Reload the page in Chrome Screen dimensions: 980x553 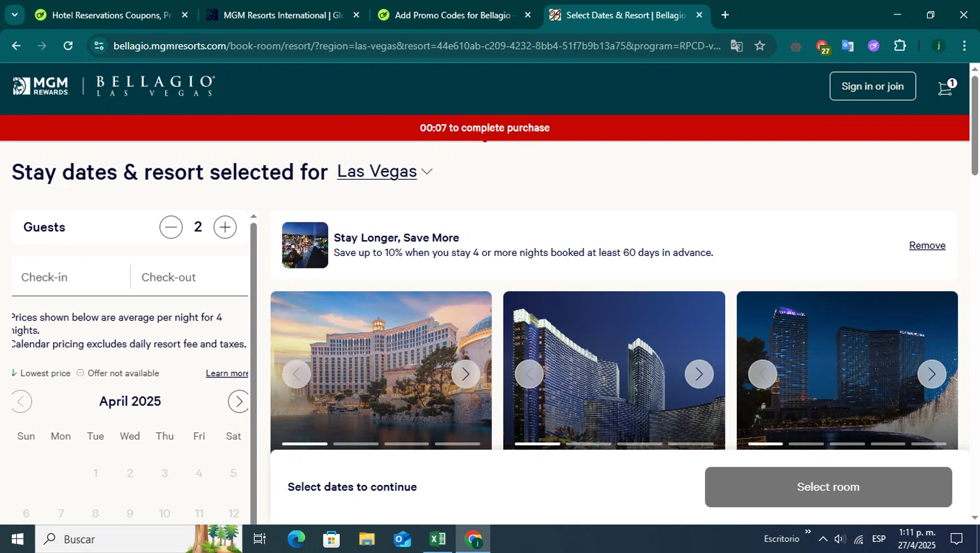pos(68,46)
